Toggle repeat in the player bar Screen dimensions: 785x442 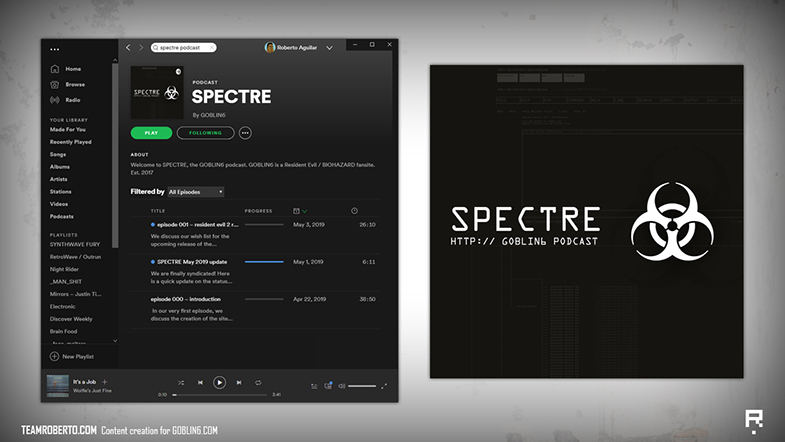click(x=258, y=382)
